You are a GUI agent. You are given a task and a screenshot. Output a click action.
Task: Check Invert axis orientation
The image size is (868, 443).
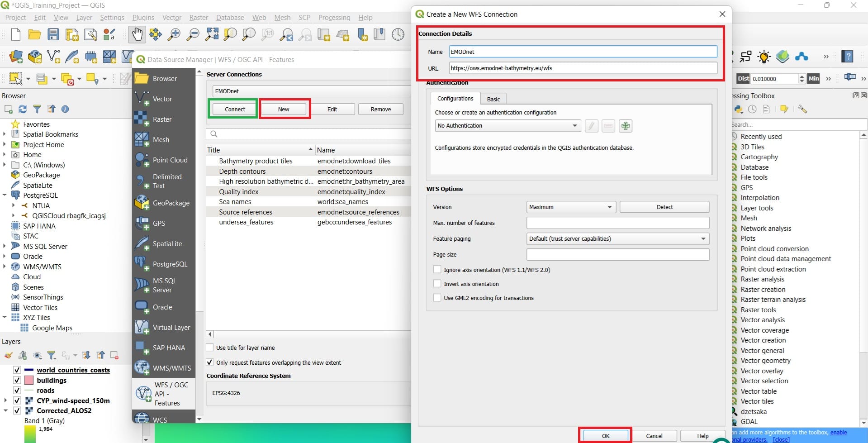tap(437, 284)
